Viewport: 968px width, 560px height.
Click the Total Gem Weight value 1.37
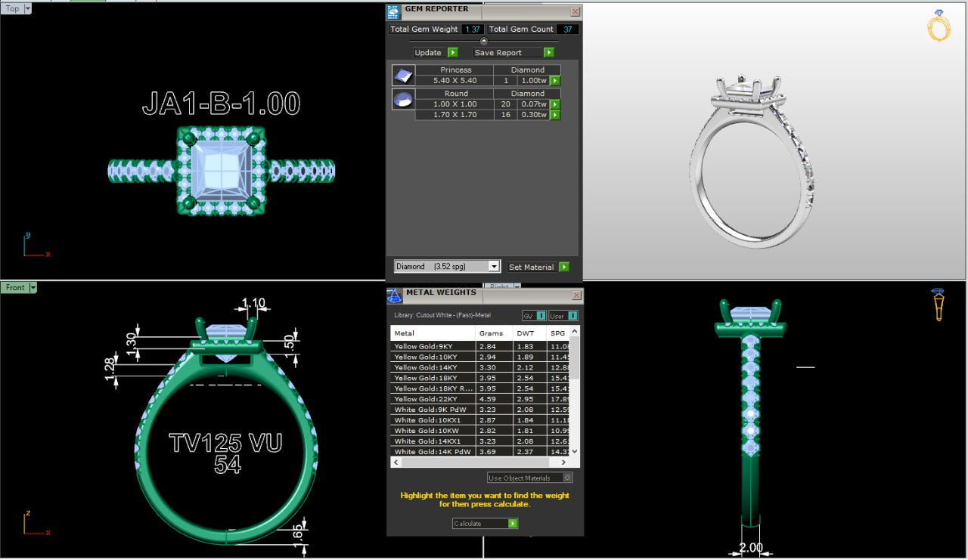pos(473,29)
